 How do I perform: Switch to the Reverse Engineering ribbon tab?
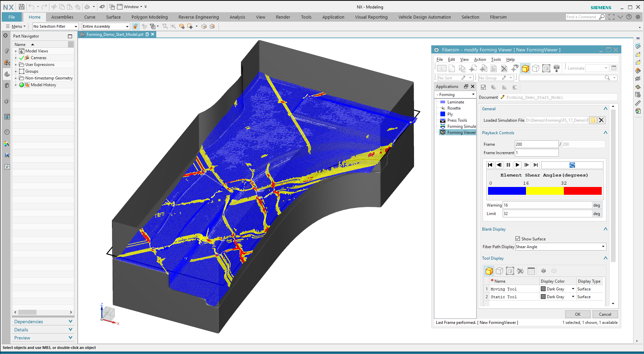[x=199, y=17]
